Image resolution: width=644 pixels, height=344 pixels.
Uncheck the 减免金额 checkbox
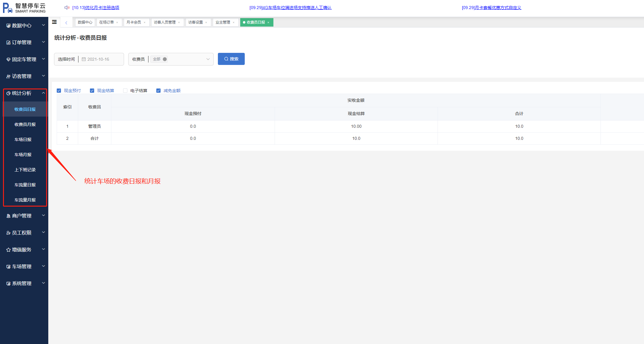[158, 91]
